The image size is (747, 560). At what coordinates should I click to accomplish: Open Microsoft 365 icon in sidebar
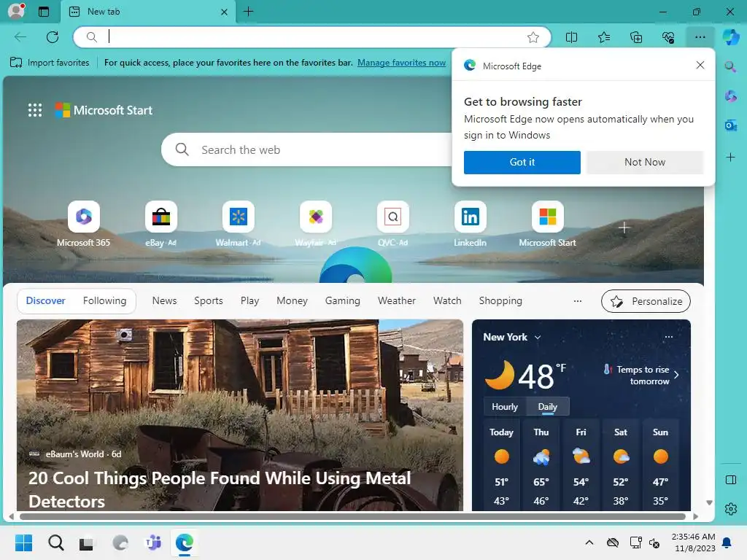730,96
